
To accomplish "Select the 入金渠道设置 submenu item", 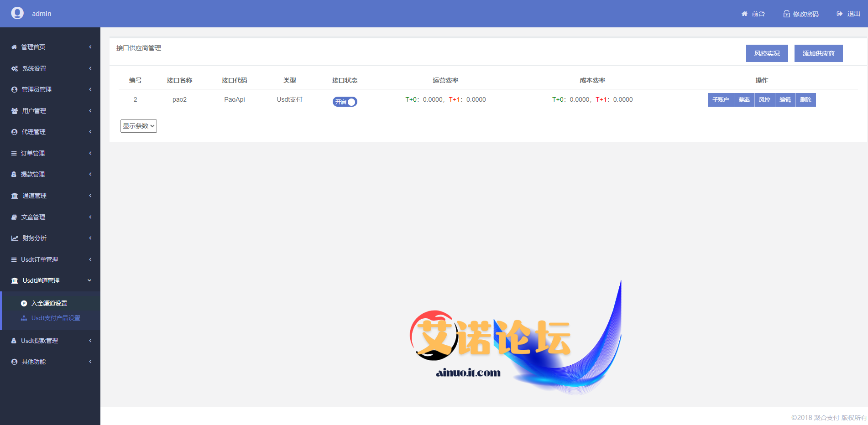I will [x=49, y=303].
